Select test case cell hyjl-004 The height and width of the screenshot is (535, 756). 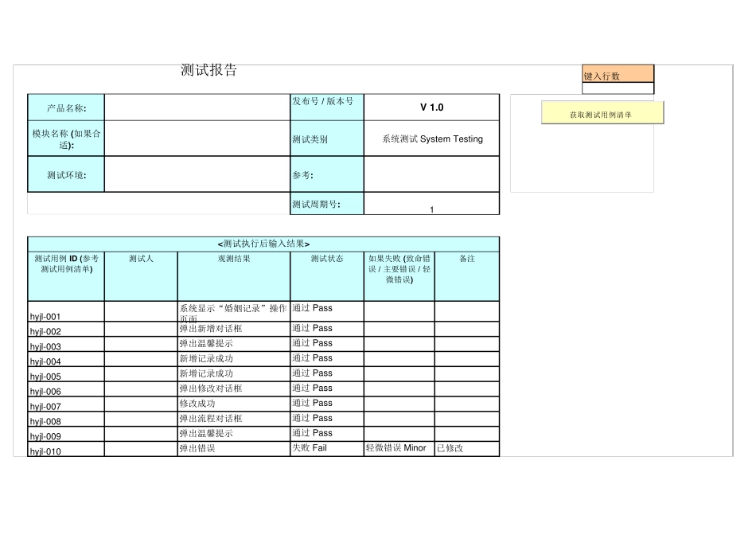coord(66,359)
